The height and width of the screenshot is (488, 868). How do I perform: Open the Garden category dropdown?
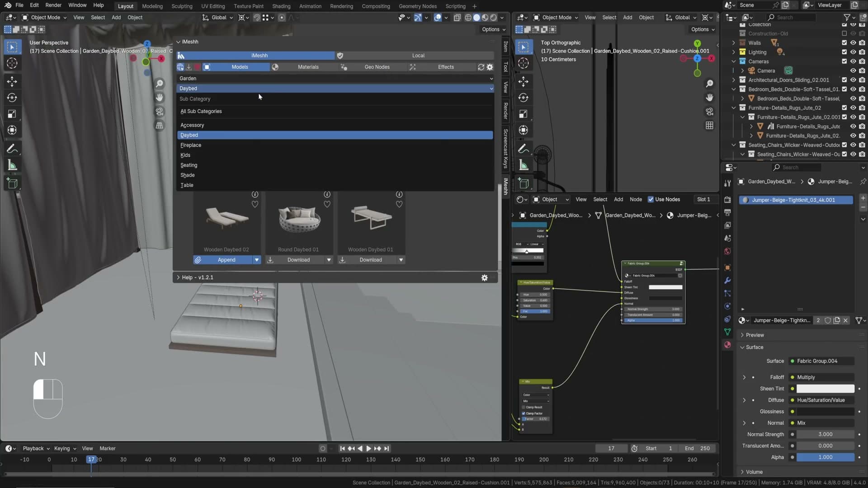point(335,79)
